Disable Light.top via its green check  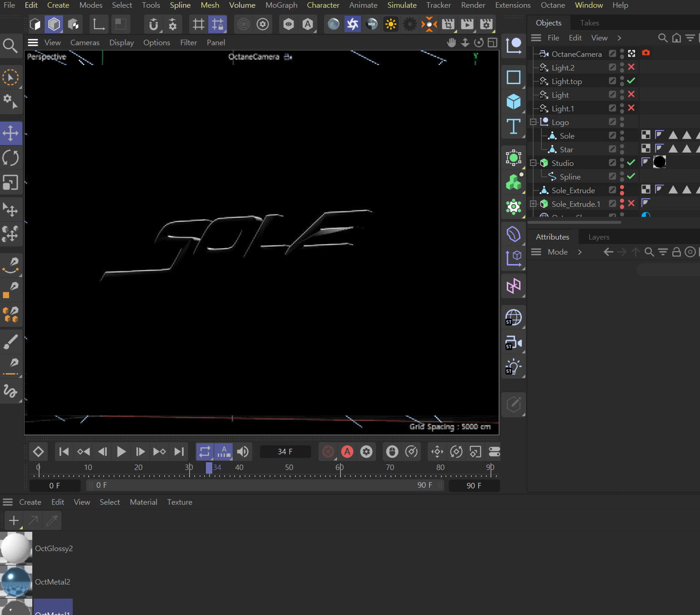[631, 80]
